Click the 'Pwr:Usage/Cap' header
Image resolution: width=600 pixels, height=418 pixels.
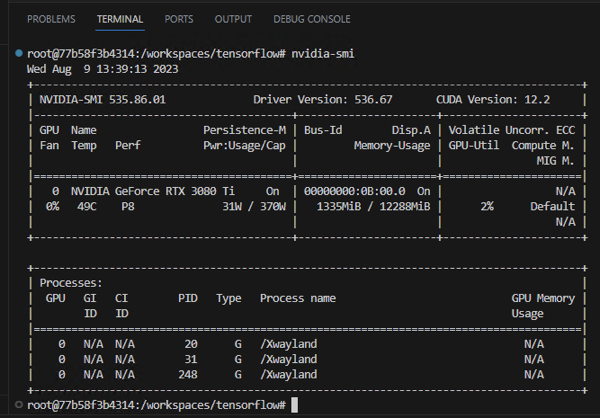click(245, 145)
